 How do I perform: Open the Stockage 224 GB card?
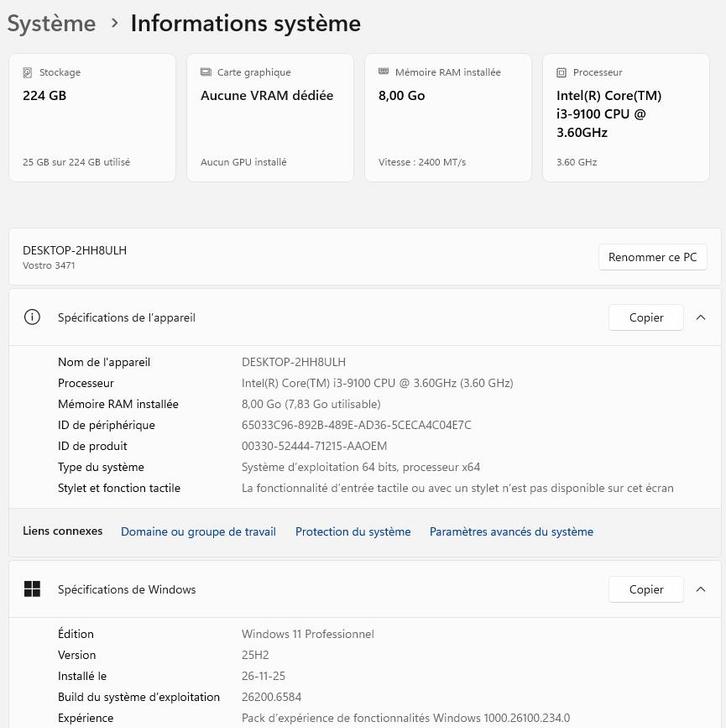(x=92, y=117)
